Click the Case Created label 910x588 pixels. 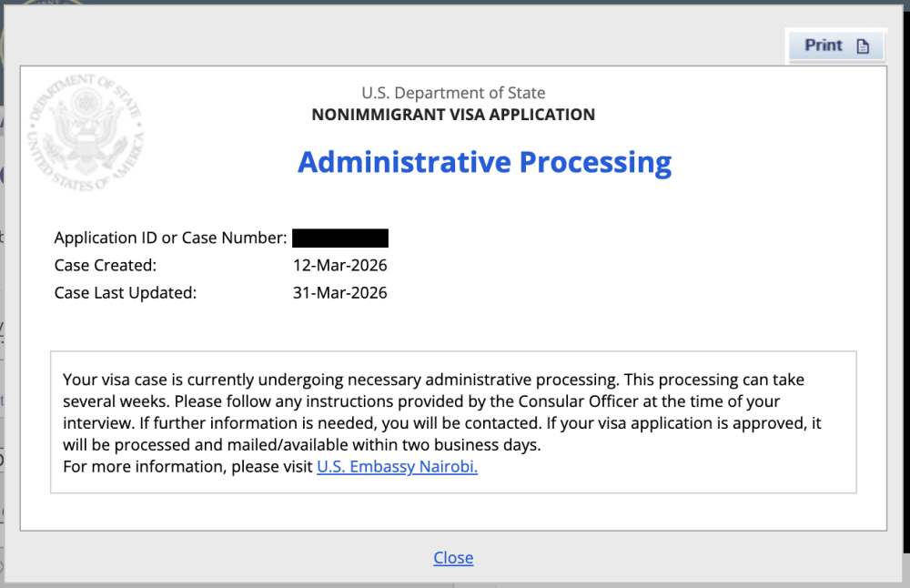click(x=106, y=266)
